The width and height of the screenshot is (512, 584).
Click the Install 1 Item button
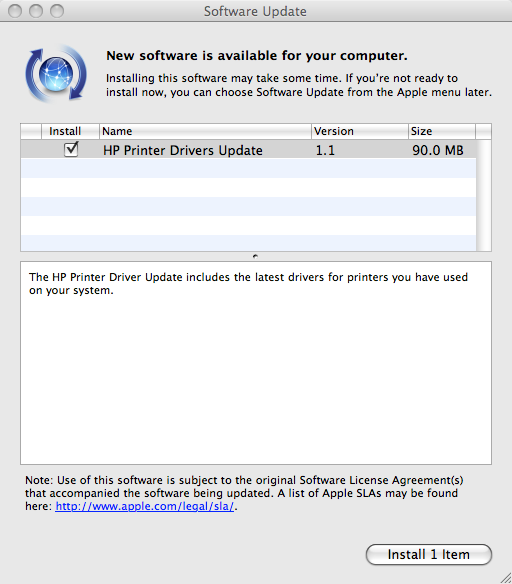click(429, 555)
